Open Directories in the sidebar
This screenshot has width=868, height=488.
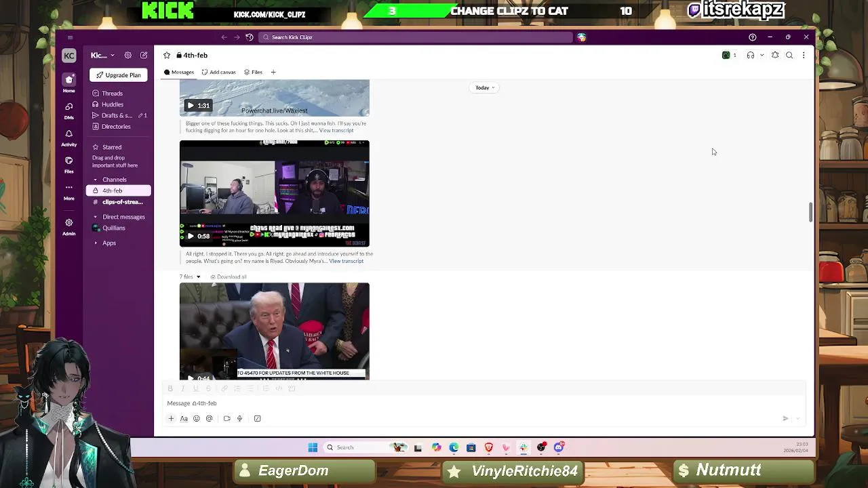[116, 127]
